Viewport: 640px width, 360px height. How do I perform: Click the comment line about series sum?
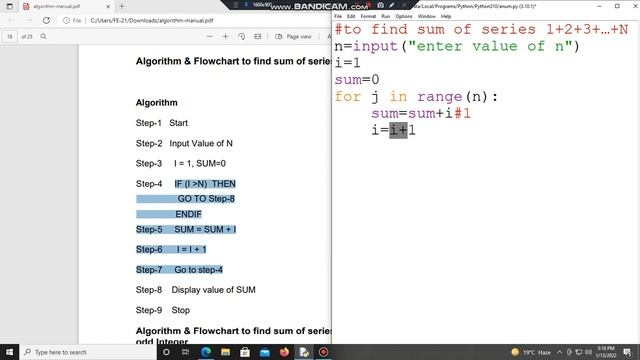[x=481, y=29]
